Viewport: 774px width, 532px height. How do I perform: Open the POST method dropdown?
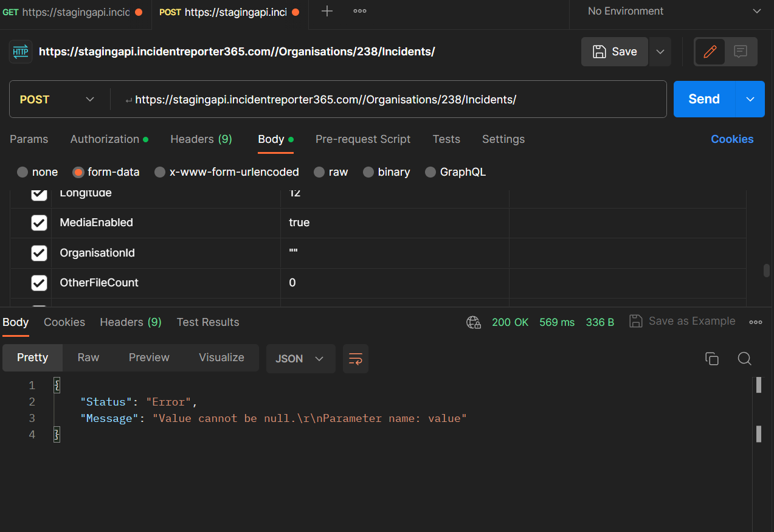58,100
